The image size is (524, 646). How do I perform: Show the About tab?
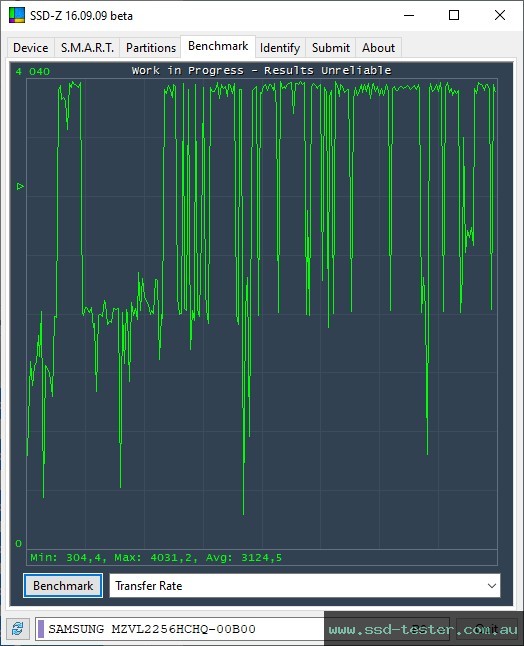[378, 48]
